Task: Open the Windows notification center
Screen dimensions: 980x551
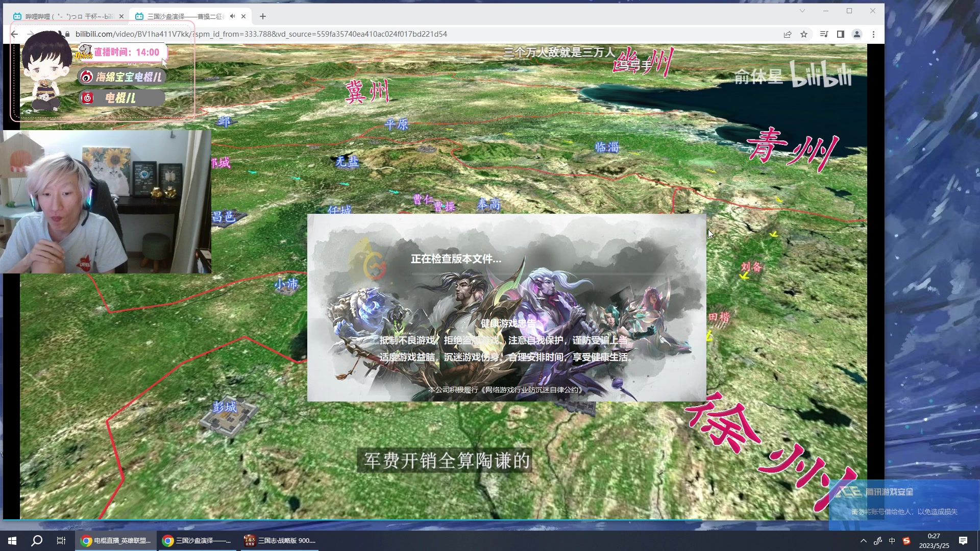Action: (963, 541)
